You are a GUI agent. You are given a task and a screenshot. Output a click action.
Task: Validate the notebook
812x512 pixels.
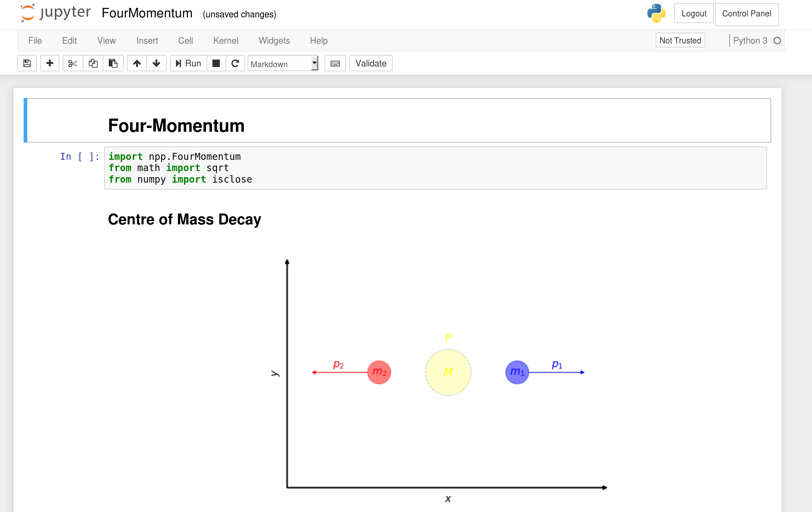[x=371, y=63]
